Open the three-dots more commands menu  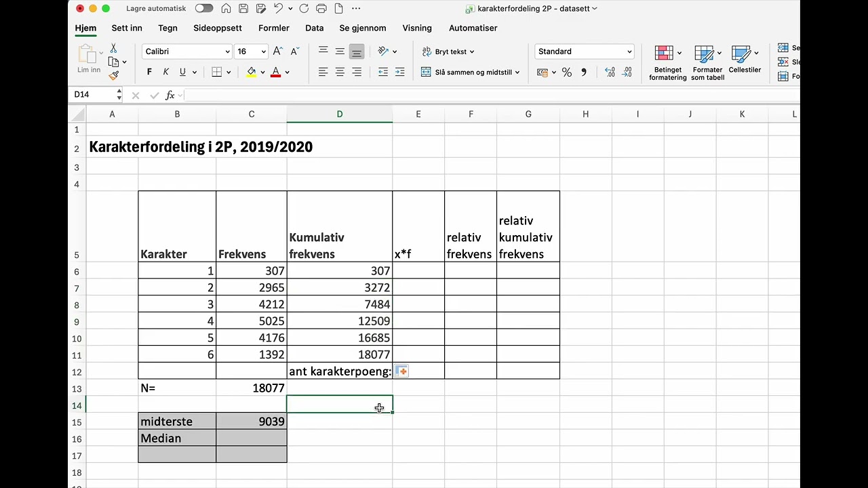[x=356, y=9]
